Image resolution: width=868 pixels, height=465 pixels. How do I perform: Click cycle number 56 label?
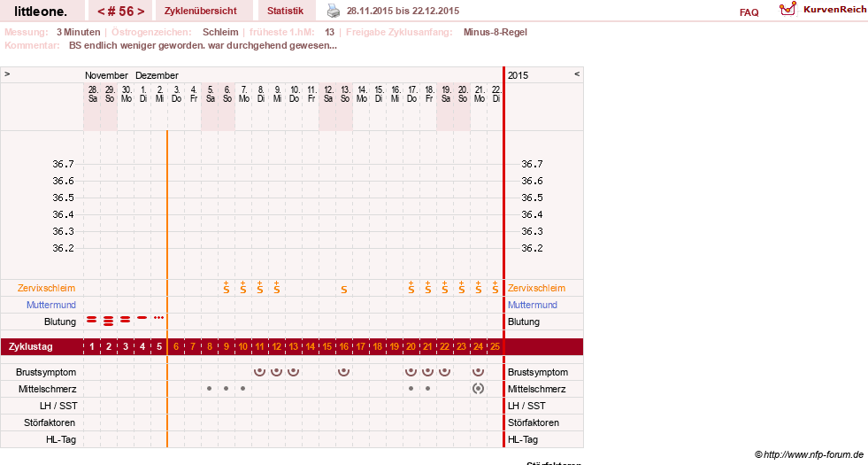[120, 12]
